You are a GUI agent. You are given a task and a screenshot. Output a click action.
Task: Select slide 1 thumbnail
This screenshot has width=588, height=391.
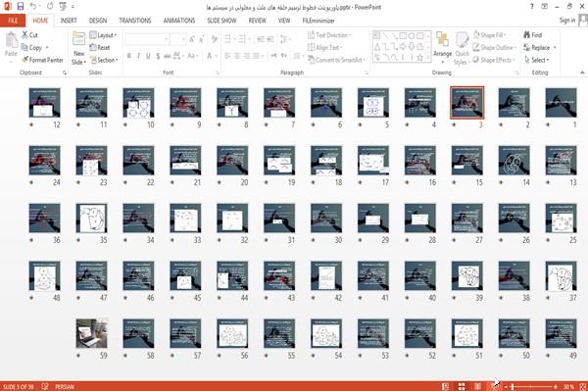pyautogui.click(x=561, y=103)
